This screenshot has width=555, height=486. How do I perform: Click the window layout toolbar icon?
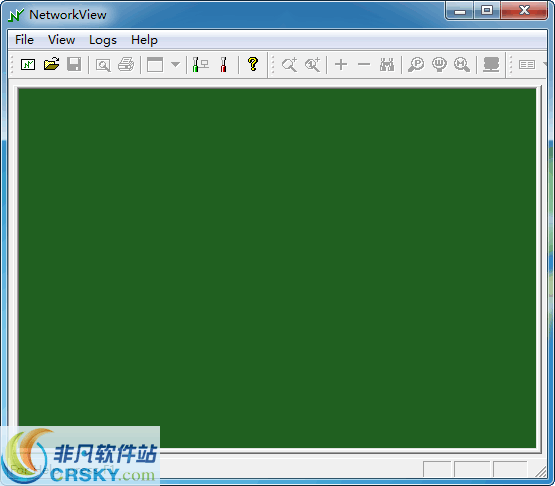coord(155,65)
